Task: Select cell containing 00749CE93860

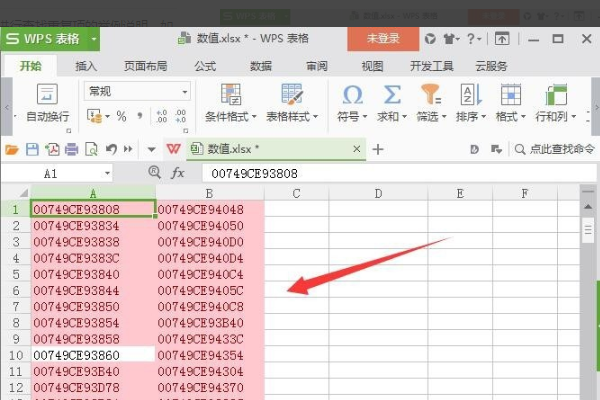Action: click(x=93, y=355)
